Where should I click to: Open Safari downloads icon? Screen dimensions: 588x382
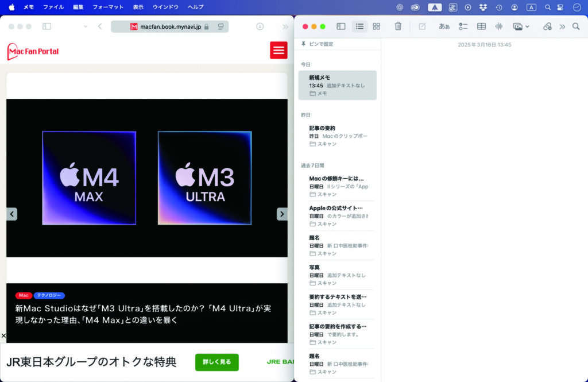tap(260, 26)
